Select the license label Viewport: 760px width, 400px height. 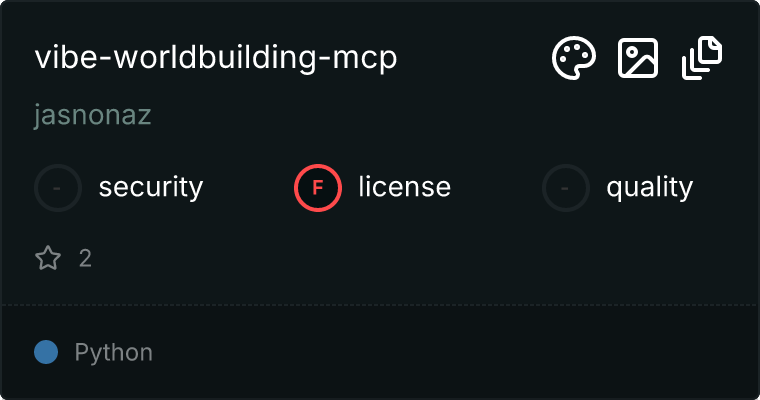coord(405,187)
